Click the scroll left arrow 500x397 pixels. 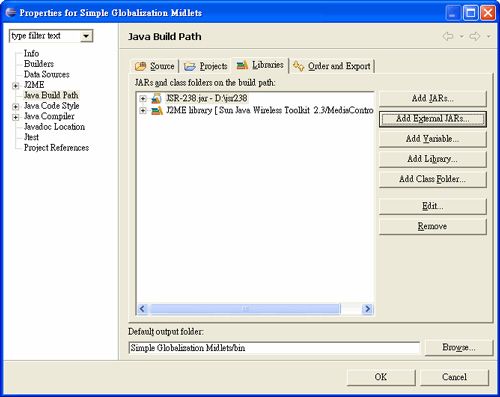[x=142, y=309]
